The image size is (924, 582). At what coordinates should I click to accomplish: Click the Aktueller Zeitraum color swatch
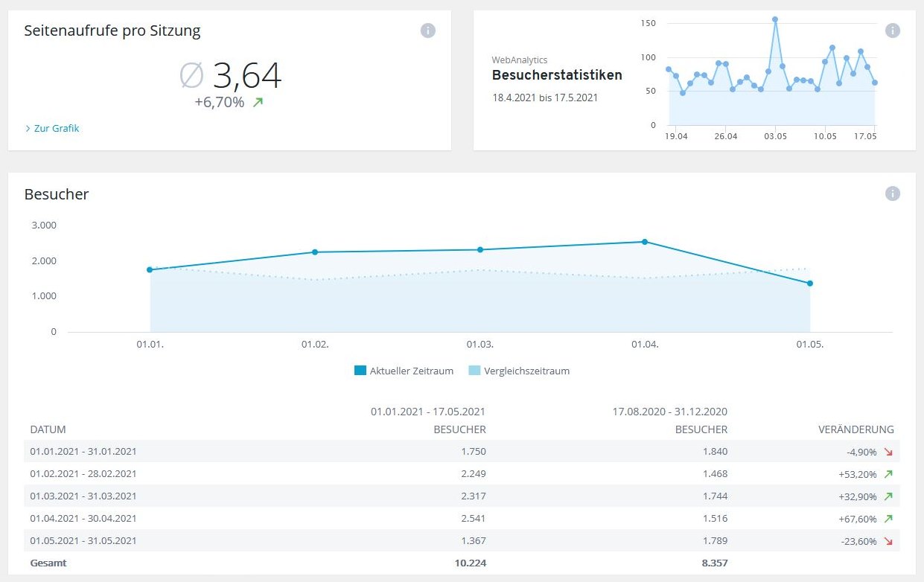point(360,371)
